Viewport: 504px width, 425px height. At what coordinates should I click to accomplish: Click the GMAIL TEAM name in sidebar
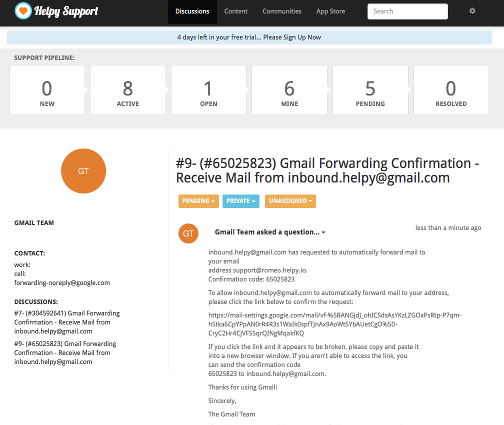coord(34,223)
